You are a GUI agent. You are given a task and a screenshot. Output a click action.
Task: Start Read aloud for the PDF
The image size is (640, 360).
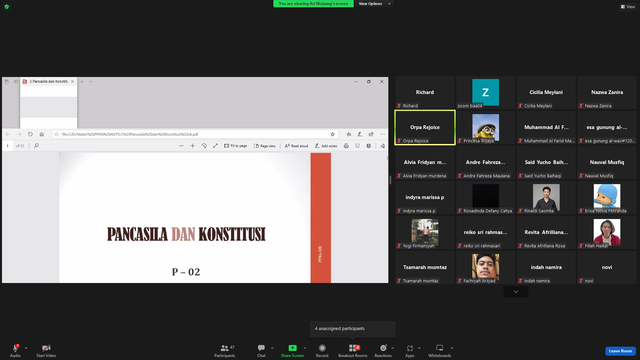[296, 146]
